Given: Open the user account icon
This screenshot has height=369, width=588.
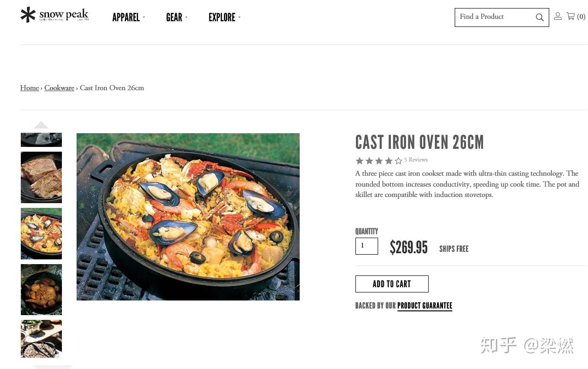Looking at the screenshot, I should (x=558, y=17).
